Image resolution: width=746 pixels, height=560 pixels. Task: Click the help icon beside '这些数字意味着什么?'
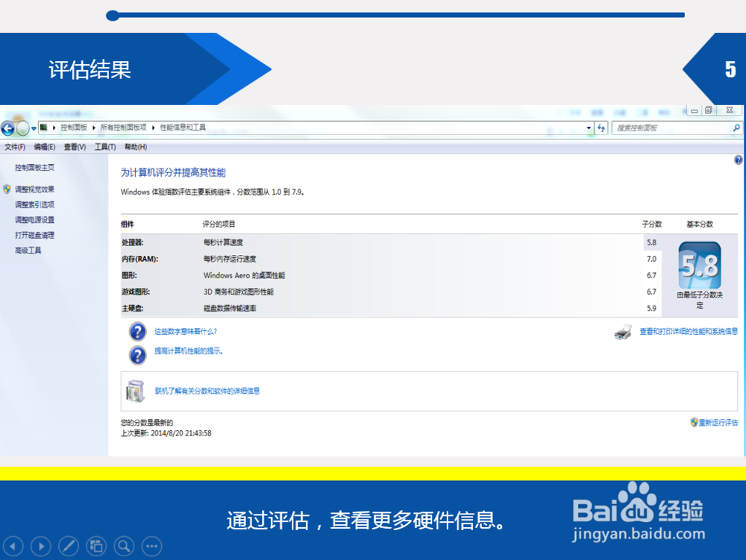pos(138,331)
